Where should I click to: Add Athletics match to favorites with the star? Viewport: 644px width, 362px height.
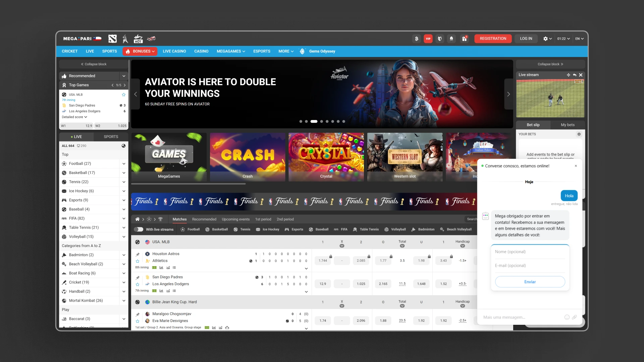138,261
